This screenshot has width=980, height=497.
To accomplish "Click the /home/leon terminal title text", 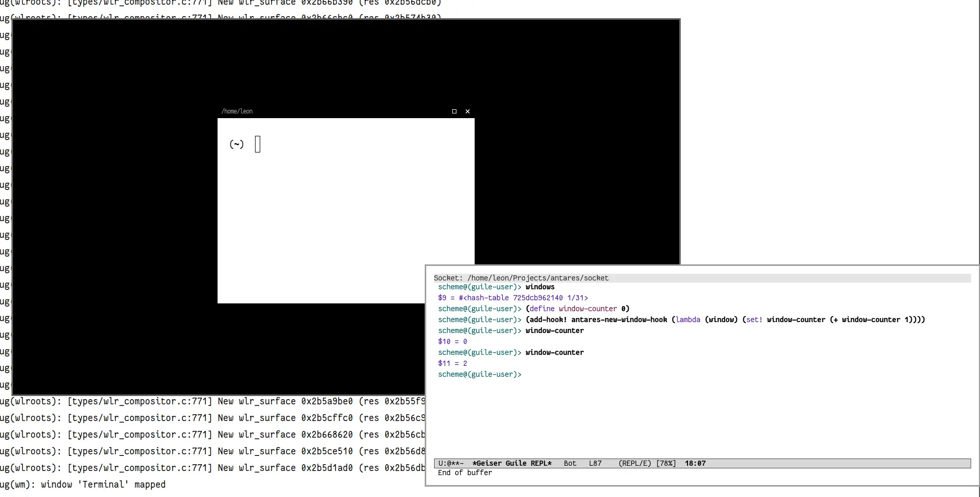I will [237, 111].
